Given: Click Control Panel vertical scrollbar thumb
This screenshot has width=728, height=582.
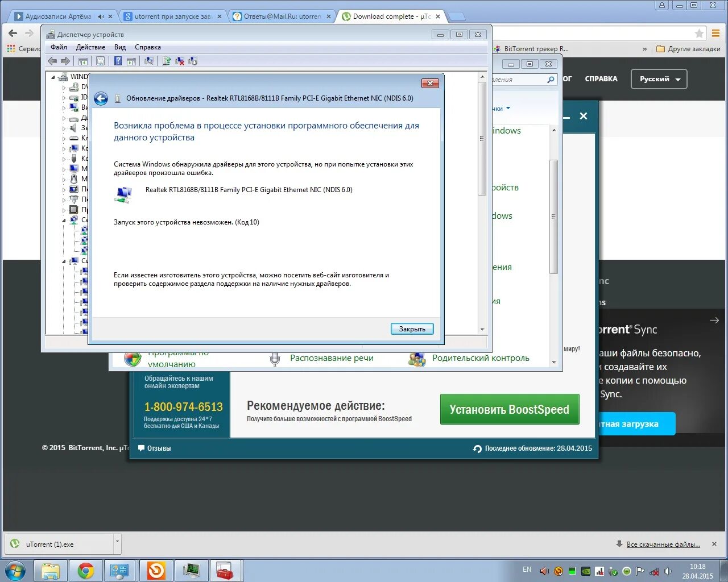Looking at the screenshot, I should click(x=553, y=217).
